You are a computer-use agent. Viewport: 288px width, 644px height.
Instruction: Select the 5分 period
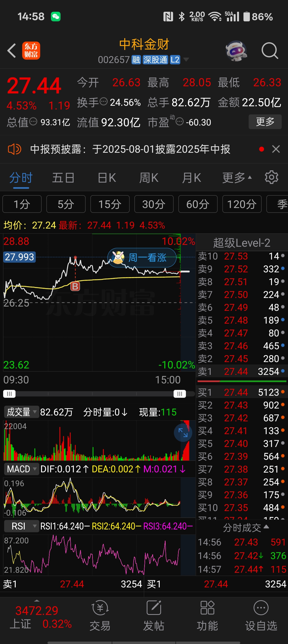[x=66, y=204]
